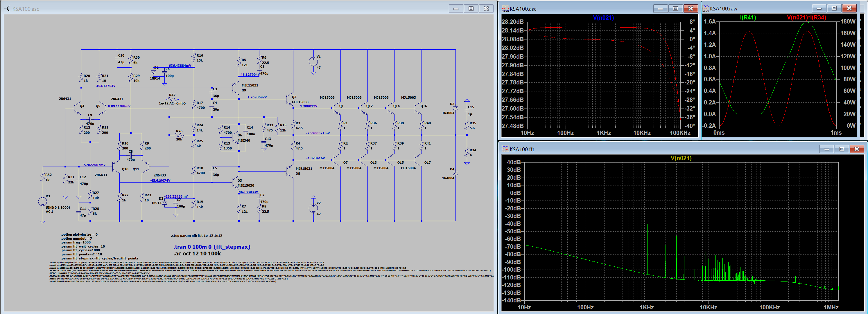Click the D4 1N4004 diode symbol
The image size is (868, 314).
point(455,173)
